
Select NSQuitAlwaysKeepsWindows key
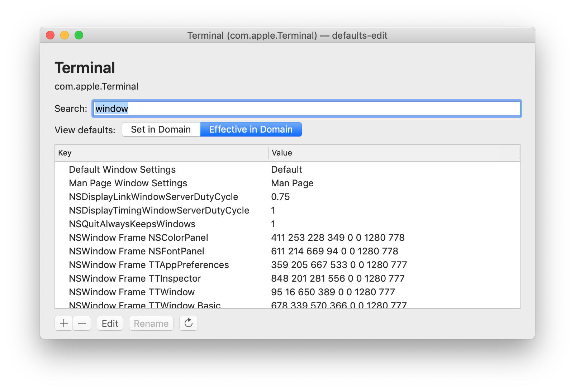coord(132,224)
